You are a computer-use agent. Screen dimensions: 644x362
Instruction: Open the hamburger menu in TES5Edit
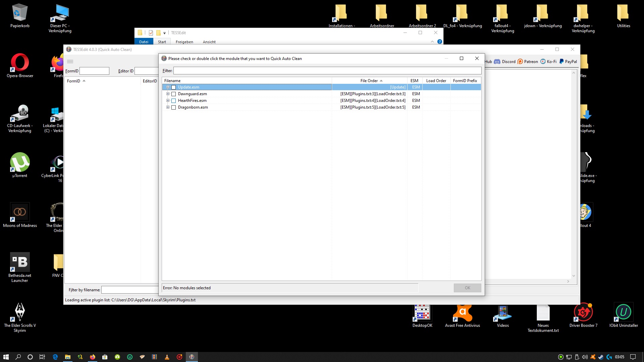[70, 61]
